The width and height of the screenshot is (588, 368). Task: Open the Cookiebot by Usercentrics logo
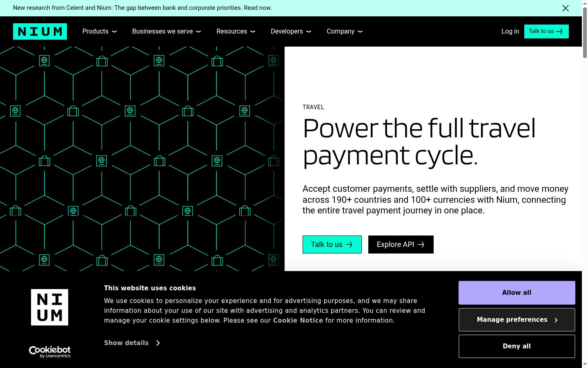(49, 352)
